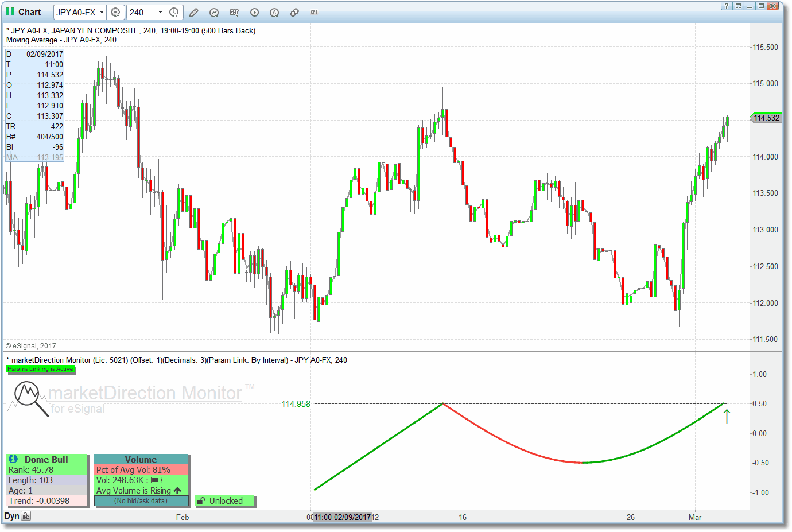Click the Dyn label in time axis
Viewport: 792px width, 532px height.
(11, 517)
